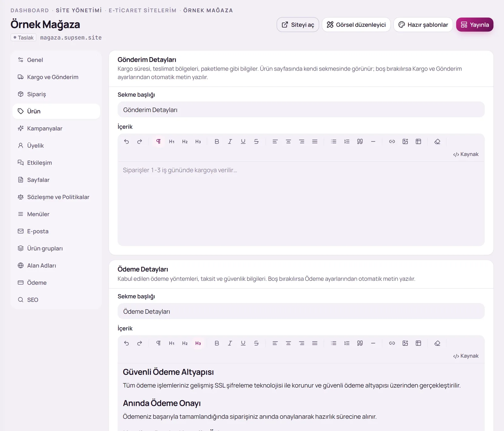The width and height of the screenshot is (504, 431).
Task: Open E-Ticaret Sitelerim breadcrumb
Action: [x=142, y=10]
